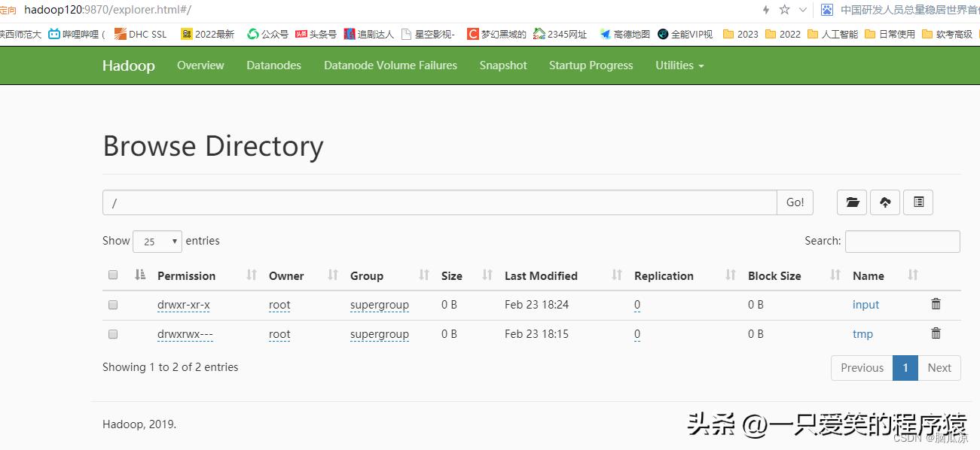
Task: Click the sort icon beside Permission header
Action: (x=139, y=275)
